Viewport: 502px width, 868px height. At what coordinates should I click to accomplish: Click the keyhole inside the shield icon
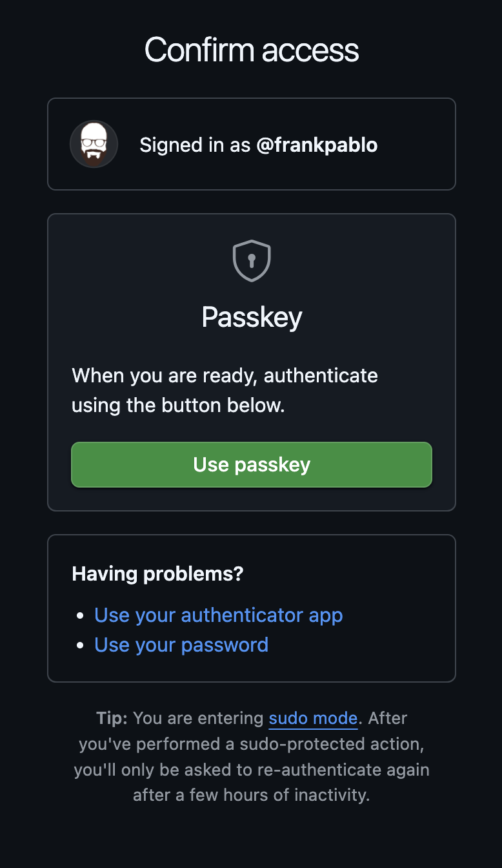pos(251,260)
